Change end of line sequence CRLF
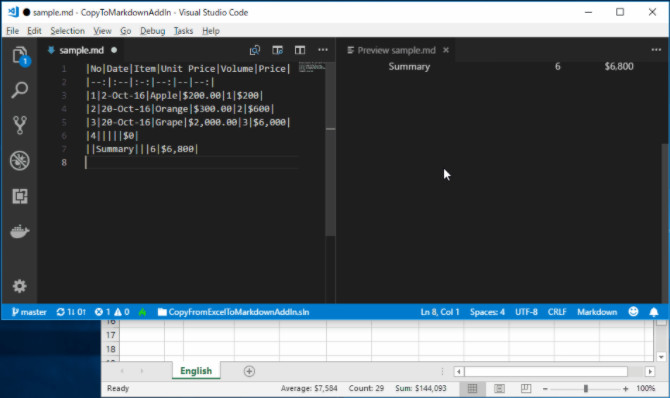This screenshot has height=398, width=670. coord(557,312)
